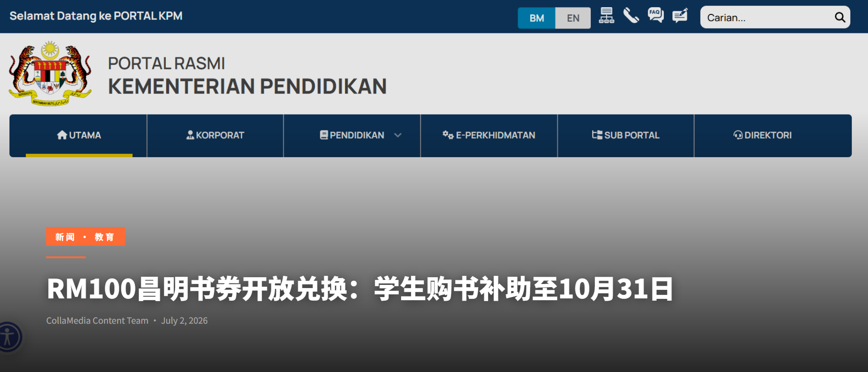868x372 pixels.
Task: Open the RM100昌明书券 article headline
Action: click(360, 289)
